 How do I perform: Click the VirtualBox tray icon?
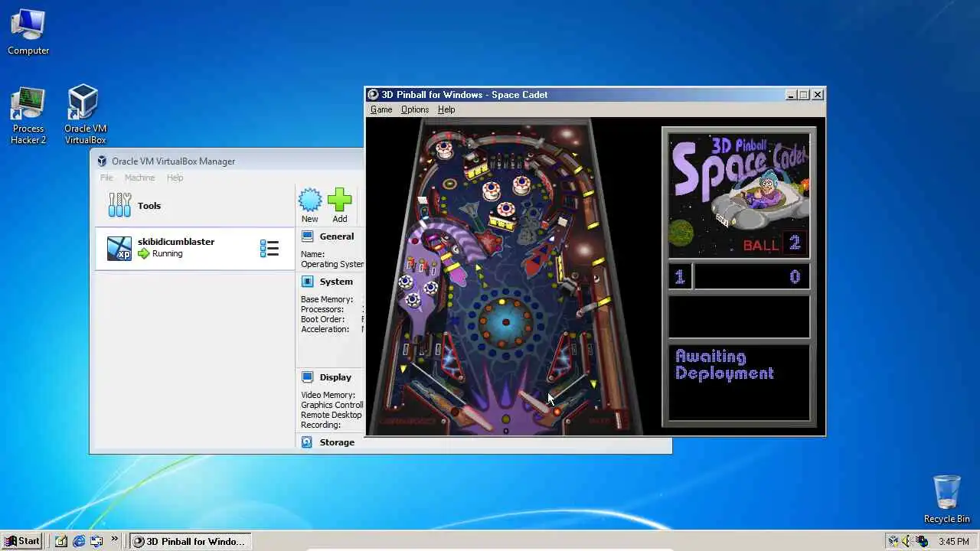(x=893, y=541)
